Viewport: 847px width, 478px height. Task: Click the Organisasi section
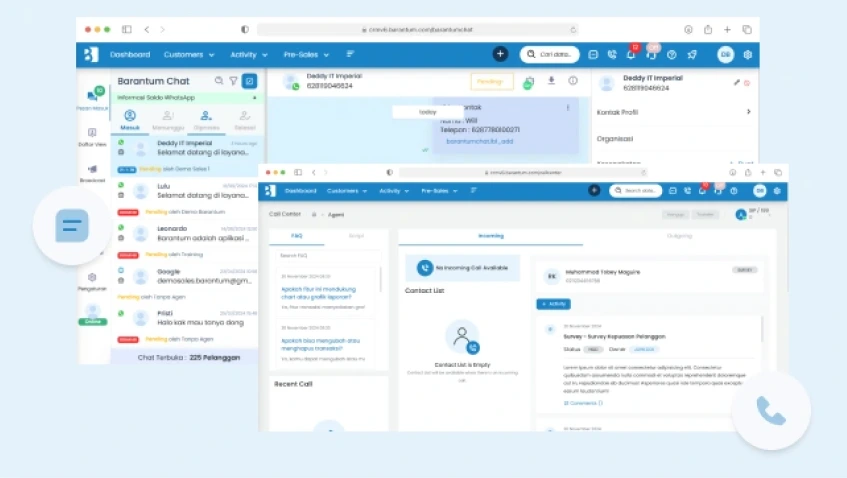pos(615,139)
